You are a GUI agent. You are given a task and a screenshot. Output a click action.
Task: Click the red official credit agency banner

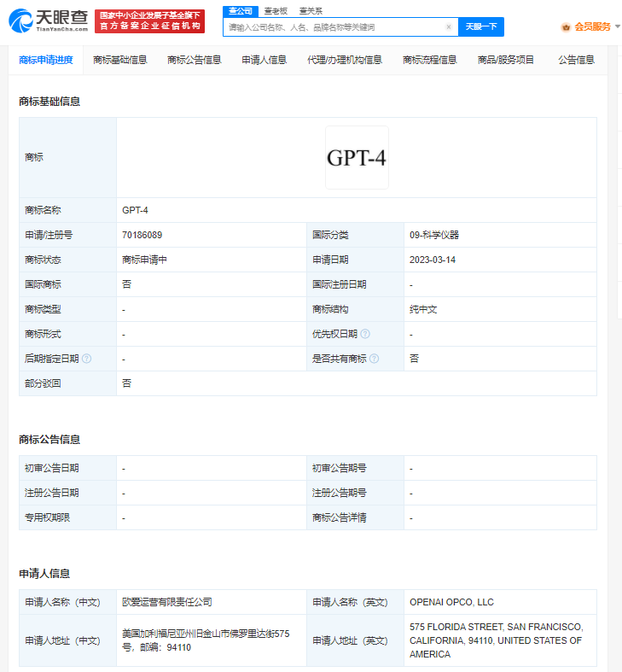(149, 21)
